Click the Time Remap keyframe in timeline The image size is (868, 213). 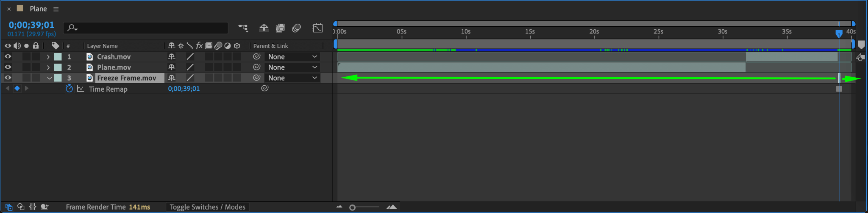click(839, 89)
